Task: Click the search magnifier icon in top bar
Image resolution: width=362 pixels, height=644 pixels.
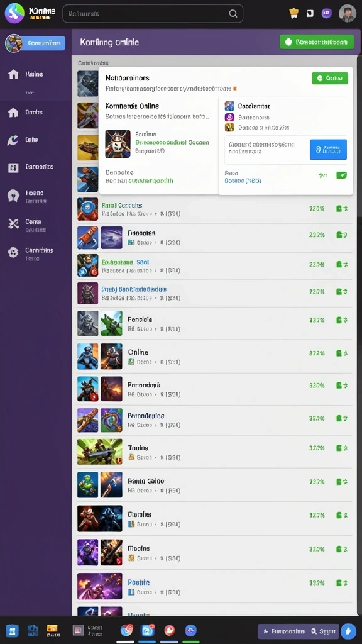Action: [233, 14]
